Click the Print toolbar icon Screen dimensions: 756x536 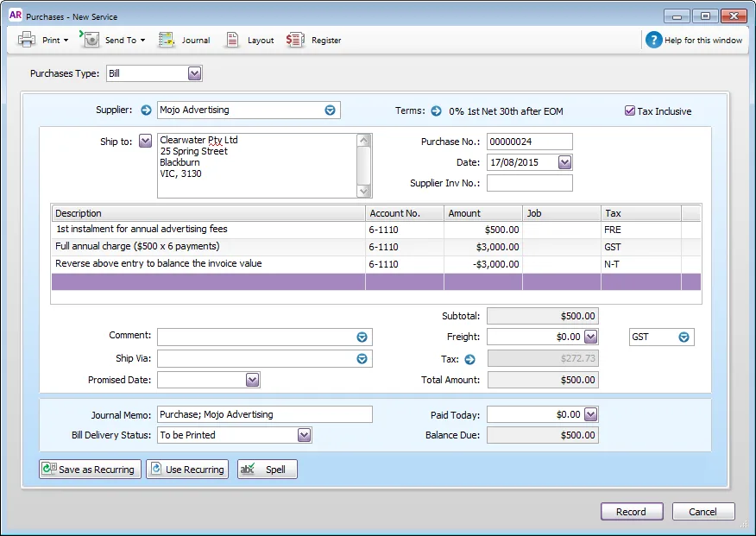pos(27,40)
